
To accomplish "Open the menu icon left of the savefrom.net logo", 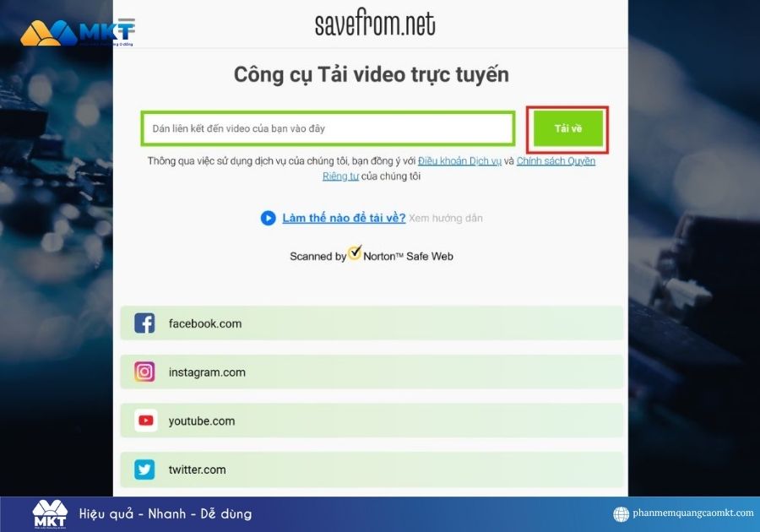I will coord(125,24).
